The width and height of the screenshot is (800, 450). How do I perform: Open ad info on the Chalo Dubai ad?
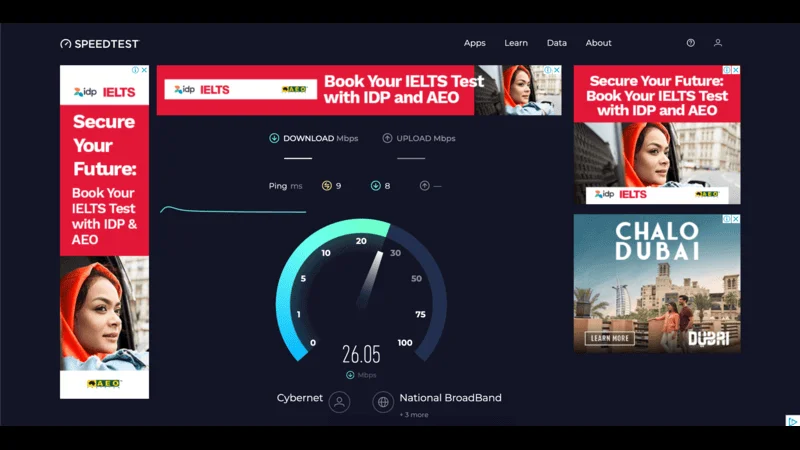click(727, 219)
